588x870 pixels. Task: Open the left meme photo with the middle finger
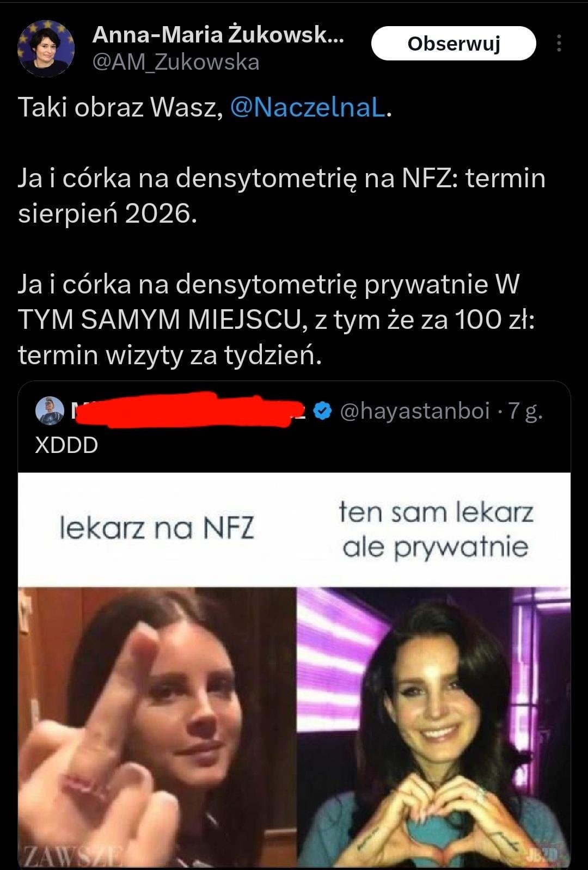click(x=157, y=727)
